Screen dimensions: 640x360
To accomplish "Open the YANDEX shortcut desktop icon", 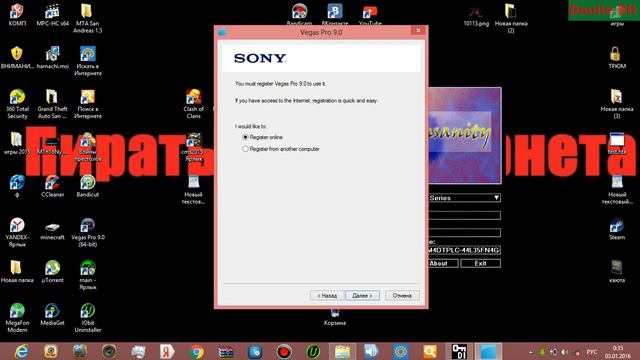I will 17,232.
